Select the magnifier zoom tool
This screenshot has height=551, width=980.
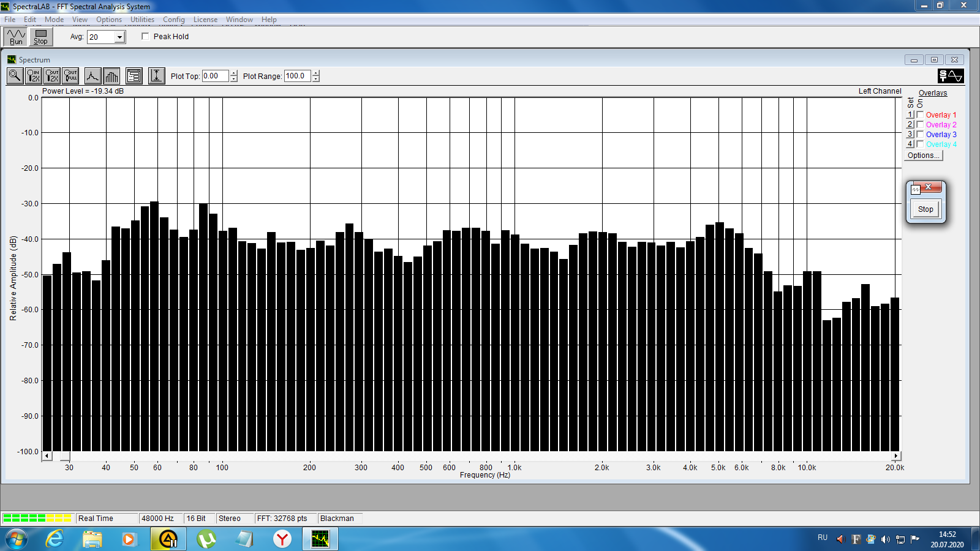[x=15, y=76]
